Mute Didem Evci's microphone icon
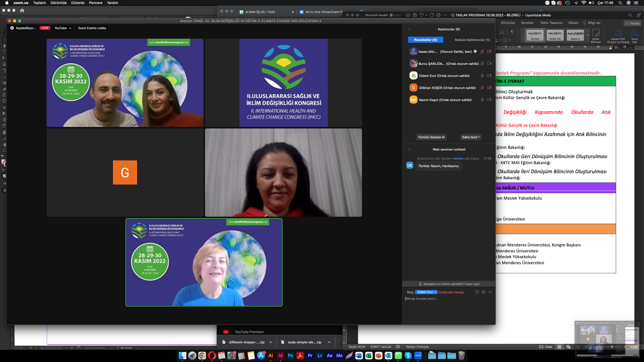 coord(482,76)
